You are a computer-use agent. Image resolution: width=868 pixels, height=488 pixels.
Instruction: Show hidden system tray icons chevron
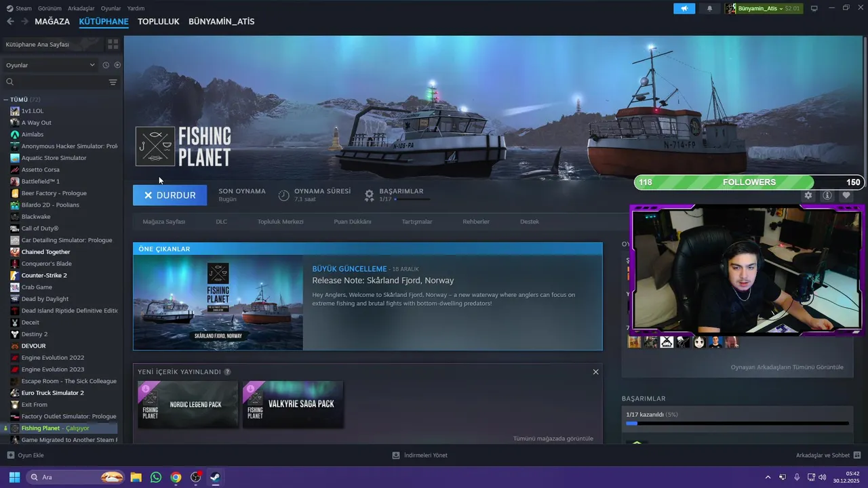point(768,477)
